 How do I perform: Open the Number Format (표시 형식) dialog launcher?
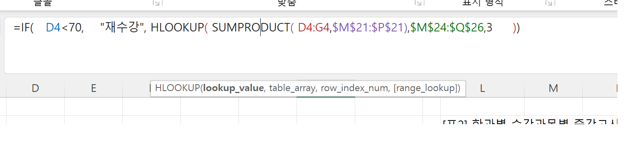549,3
